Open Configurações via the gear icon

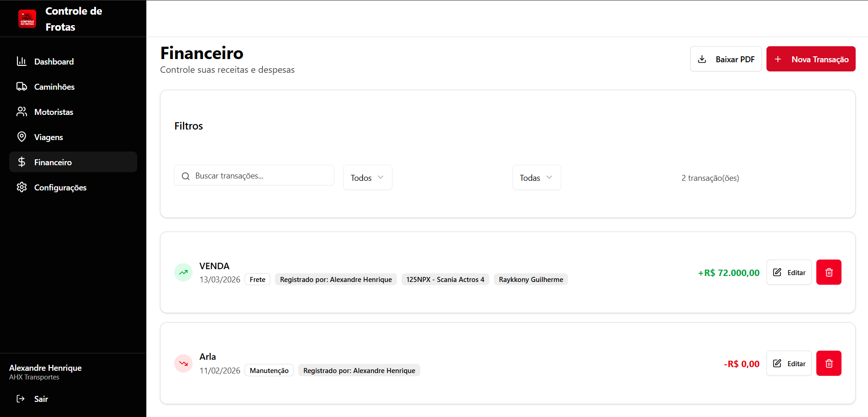tap(22, 187)
